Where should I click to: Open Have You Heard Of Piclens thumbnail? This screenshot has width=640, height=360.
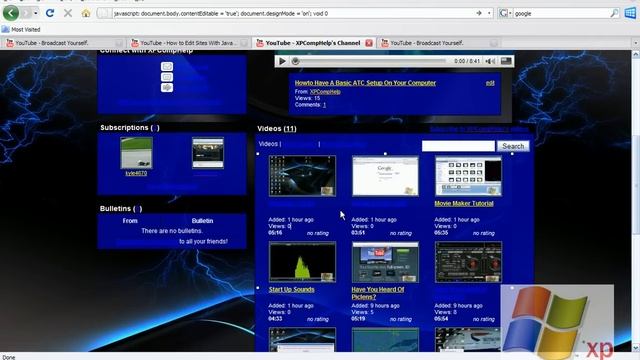click(385, 262)
